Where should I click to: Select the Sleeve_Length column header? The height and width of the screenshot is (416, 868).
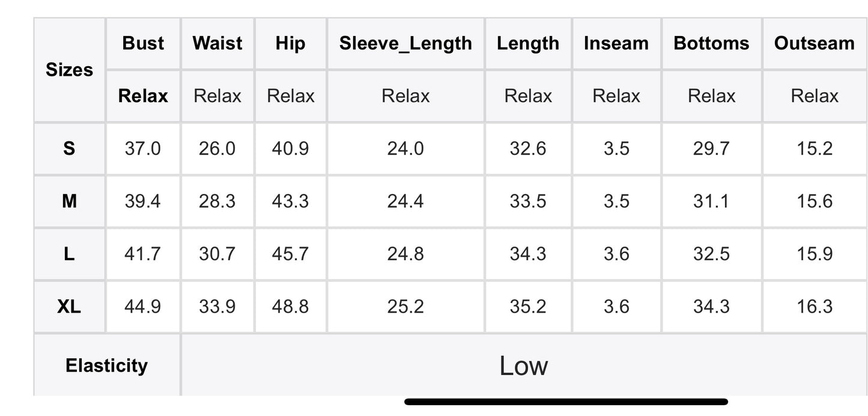coord(405,43)
